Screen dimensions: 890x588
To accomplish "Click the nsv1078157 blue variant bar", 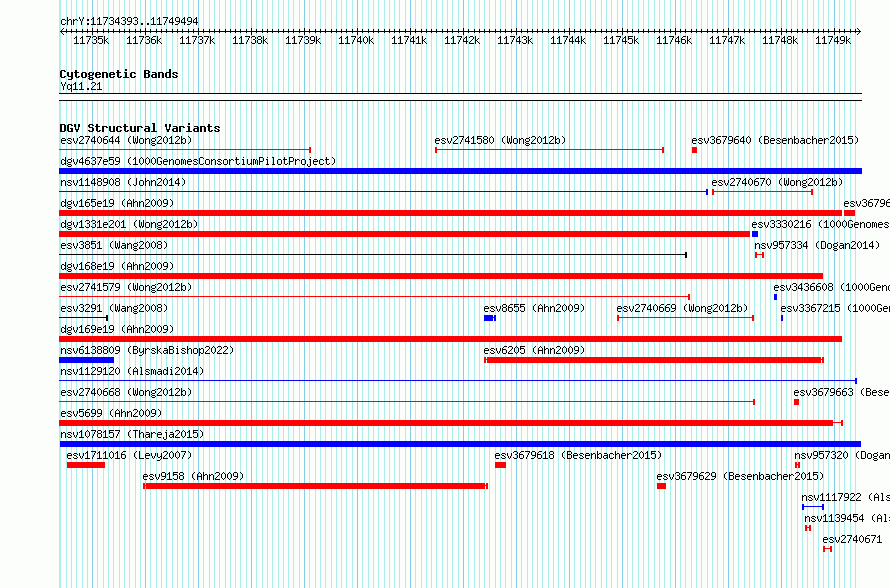I will click(x=460, y=444).
